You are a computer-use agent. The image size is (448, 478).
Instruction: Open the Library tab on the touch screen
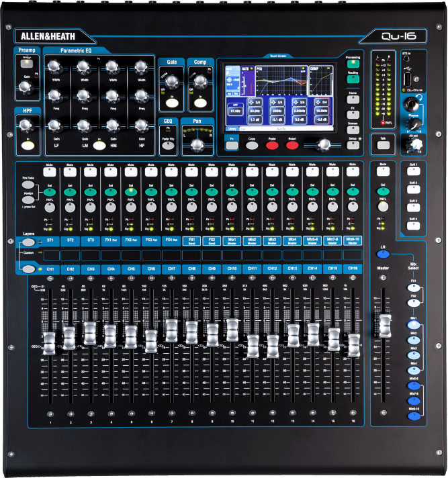click(x=232, y=129)
